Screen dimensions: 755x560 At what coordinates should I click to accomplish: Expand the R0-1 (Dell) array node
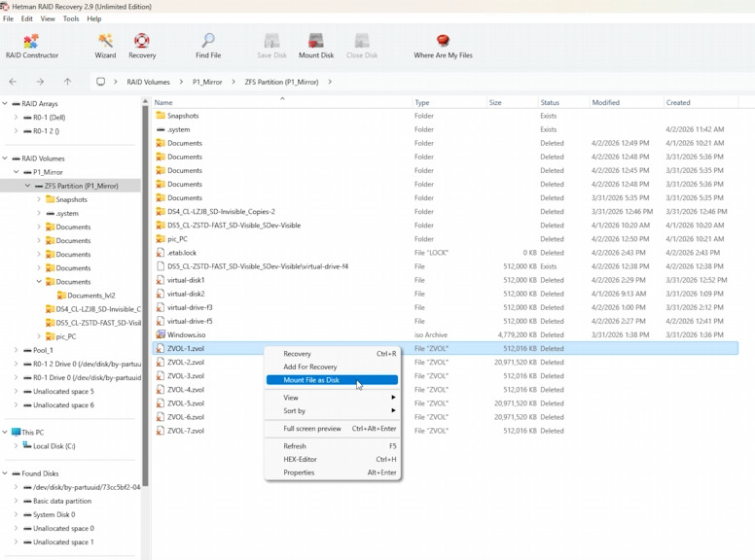16,117
